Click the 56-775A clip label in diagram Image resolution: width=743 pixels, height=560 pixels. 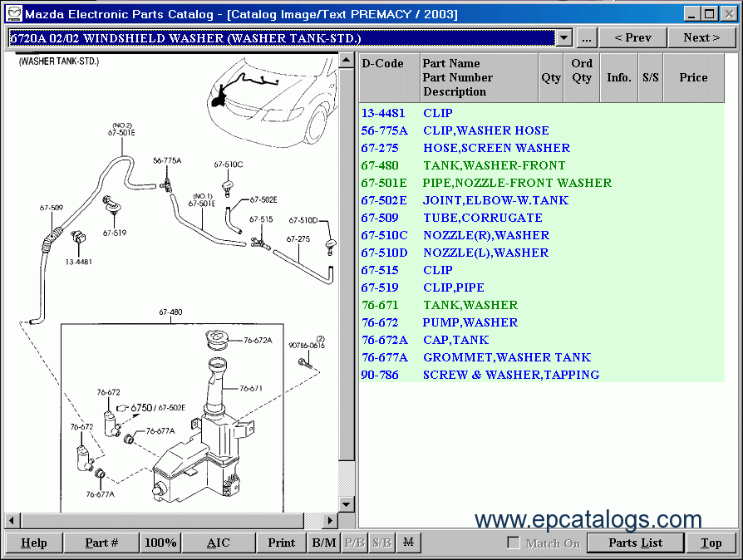167,160
